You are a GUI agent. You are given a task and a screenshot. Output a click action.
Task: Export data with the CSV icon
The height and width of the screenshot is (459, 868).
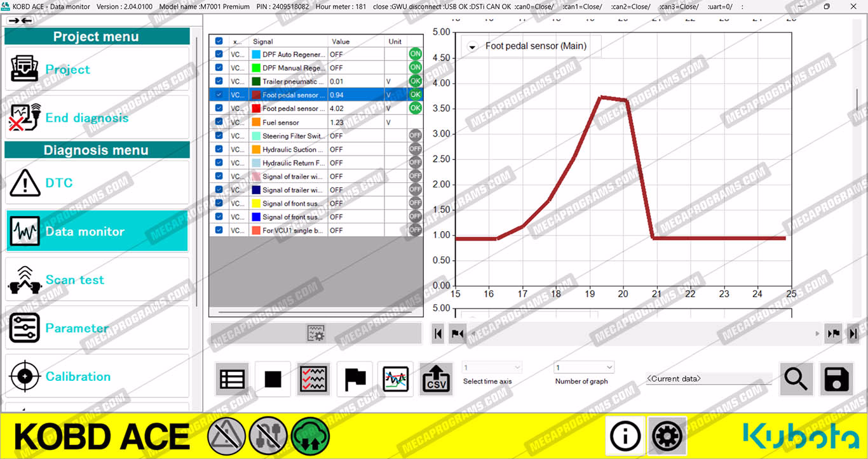pyautogui.click(x=437, y=379)
